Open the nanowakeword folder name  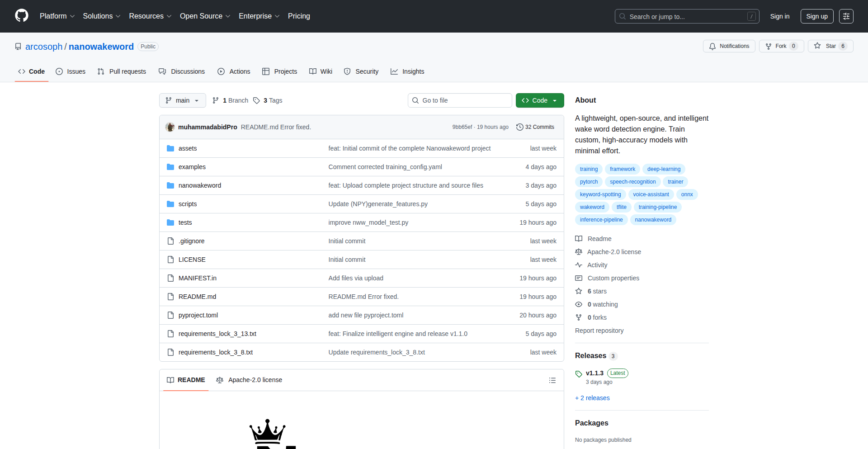pyautogui.click(x=200, y=185)
